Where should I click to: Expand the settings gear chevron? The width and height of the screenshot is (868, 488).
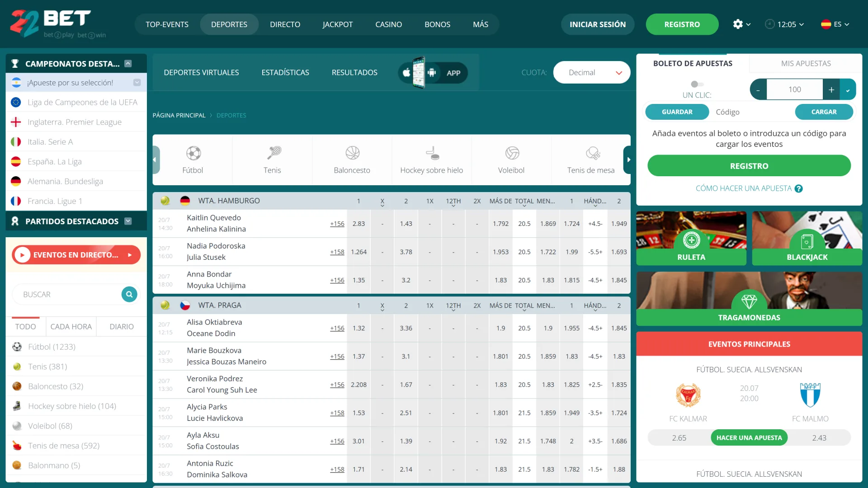[749, 24]
